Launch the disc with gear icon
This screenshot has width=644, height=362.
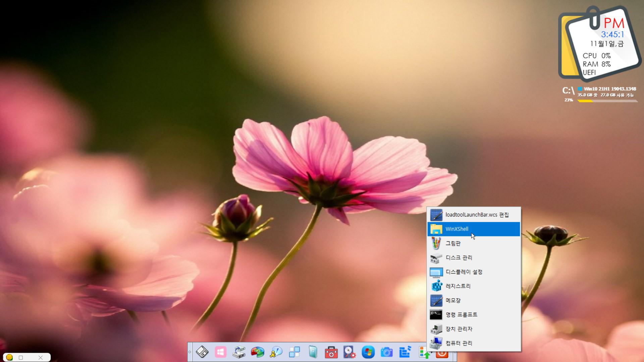point(350,352)
